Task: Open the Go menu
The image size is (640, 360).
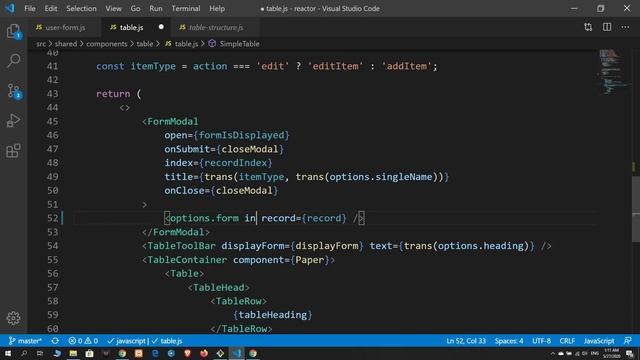Action: click(x=135, y=8)
